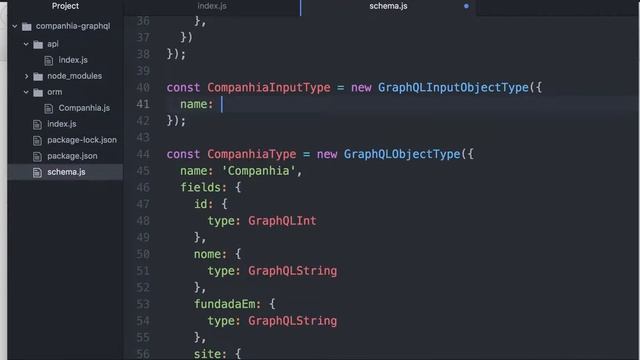Click file icon of api index.js
Image resolution: width=640 pixels, height=360 pixels.
pos(49,60)
